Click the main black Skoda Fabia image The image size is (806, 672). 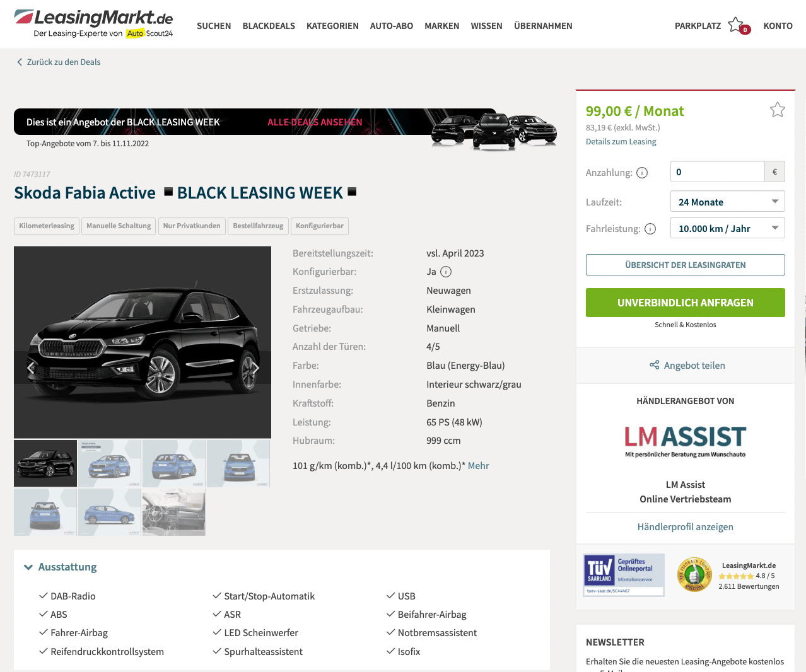[143, 342]
